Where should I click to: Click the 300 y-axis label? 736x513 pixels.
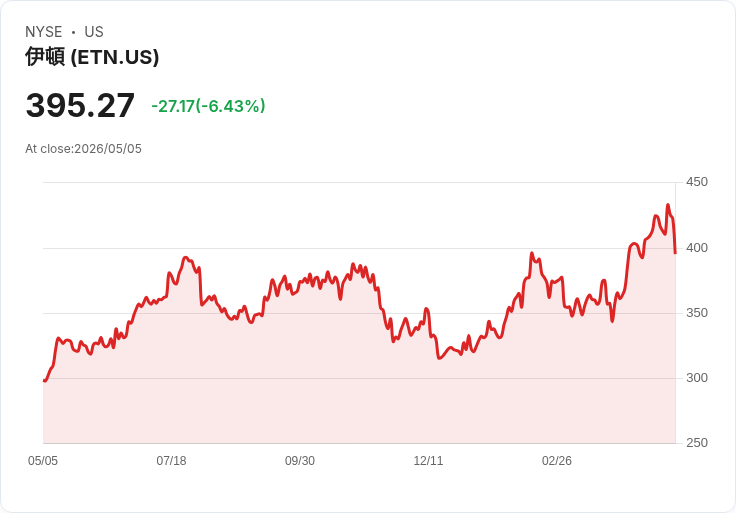[697, 378]
